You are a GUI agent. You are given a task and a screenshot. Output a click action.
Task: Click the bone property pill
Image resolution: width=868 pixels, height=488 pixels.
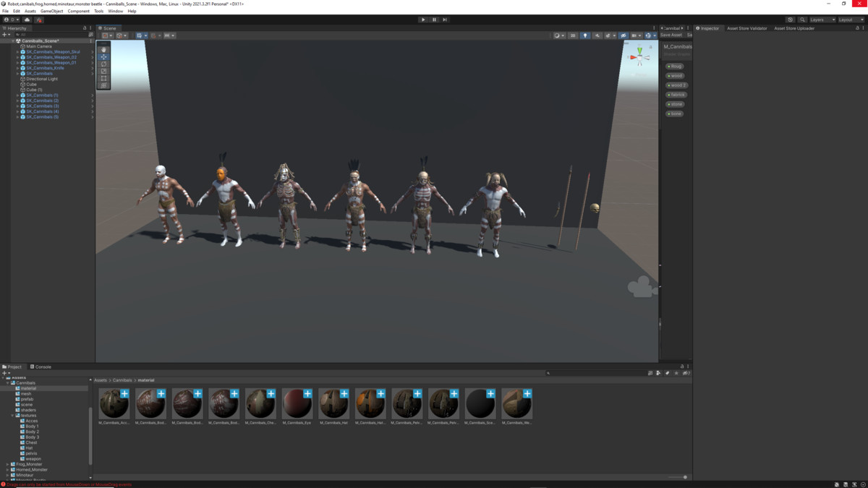pos(675,114)
